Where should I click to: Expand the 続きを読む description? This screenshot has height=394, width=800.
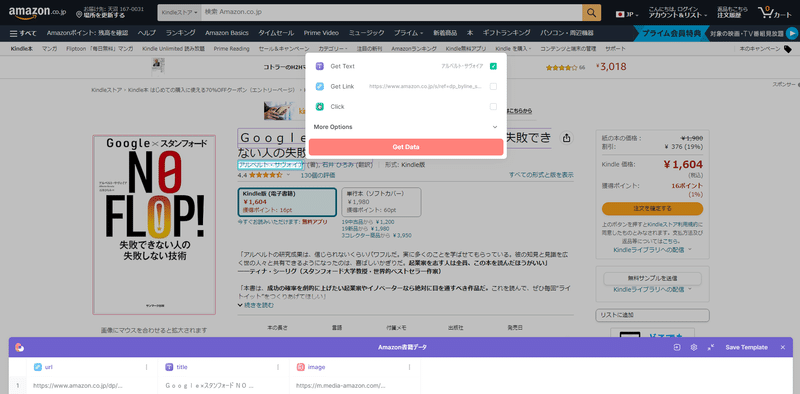(x=256, y=305)
